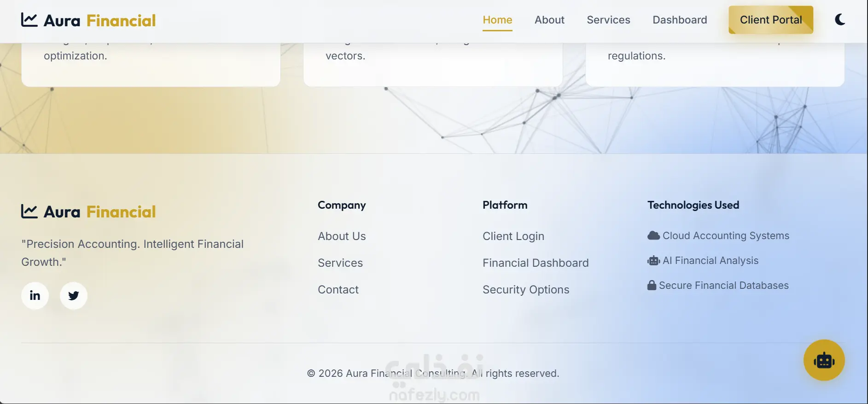Open the Twitter social icon

coord(74,296)
